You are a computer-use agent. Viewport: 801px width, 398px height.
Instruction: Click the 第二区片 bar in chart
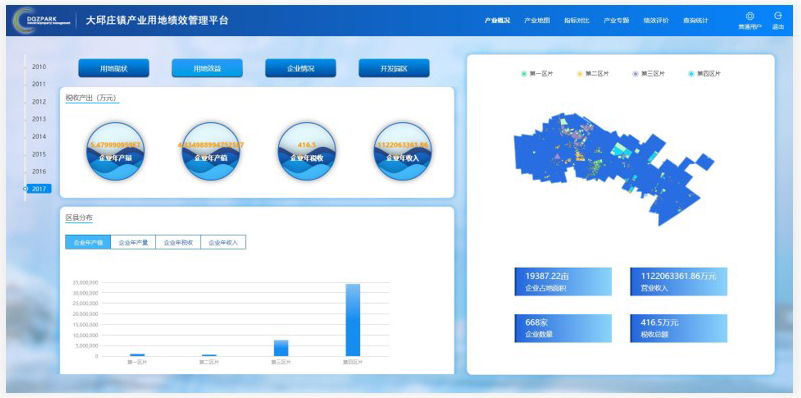click(x=209, y=355)
